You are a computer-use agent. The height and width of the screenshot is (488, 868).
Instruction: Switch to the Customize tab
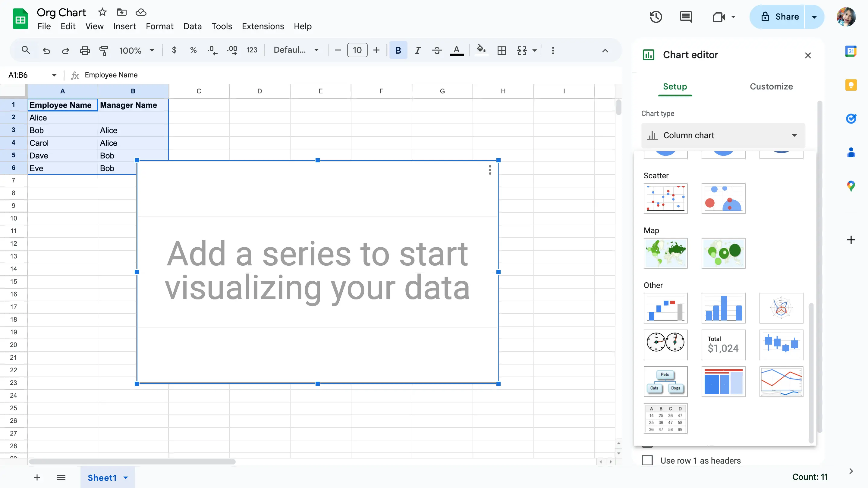(772, 86)
